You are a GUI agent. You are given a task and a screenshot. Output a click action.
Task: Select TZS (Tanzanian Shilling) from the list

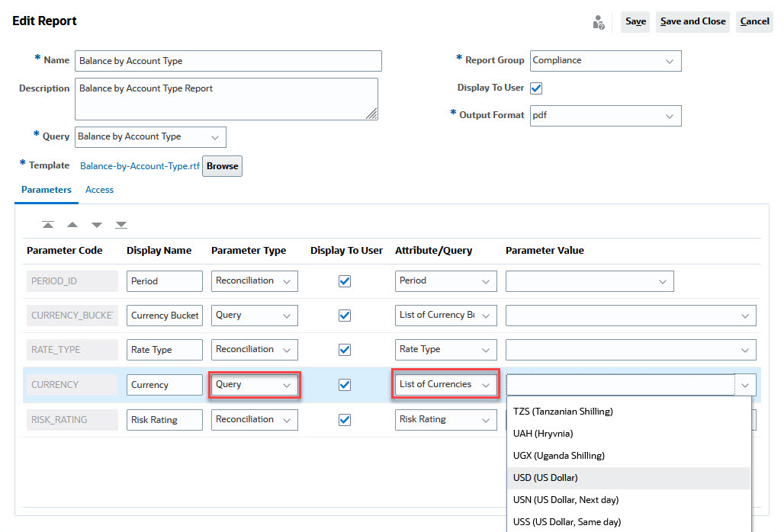629,411
